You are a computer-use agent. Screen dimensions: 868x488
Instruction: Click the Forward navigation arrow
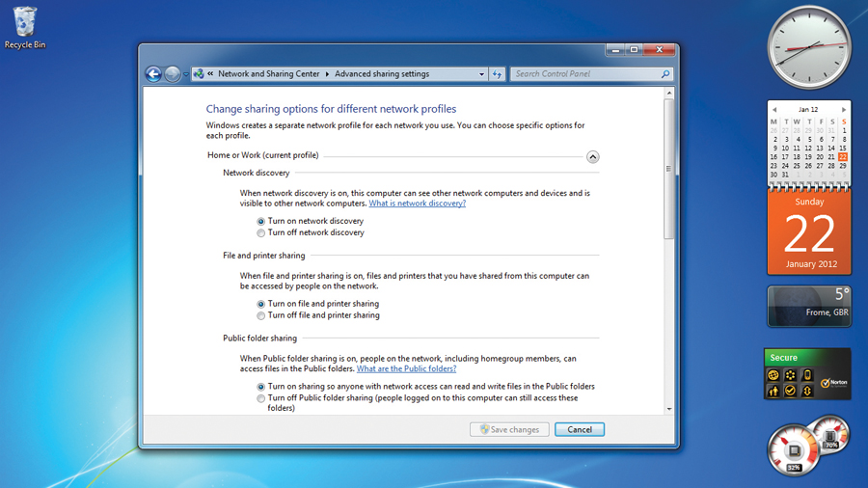pos(173,73)
